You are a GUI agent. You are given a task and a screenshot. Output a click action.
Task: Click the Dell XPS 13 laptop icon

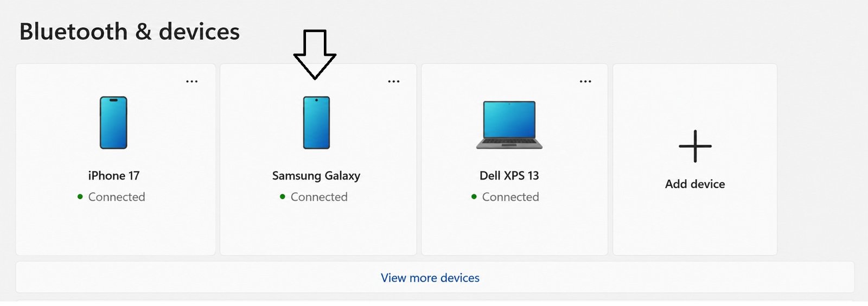[509, 125]
